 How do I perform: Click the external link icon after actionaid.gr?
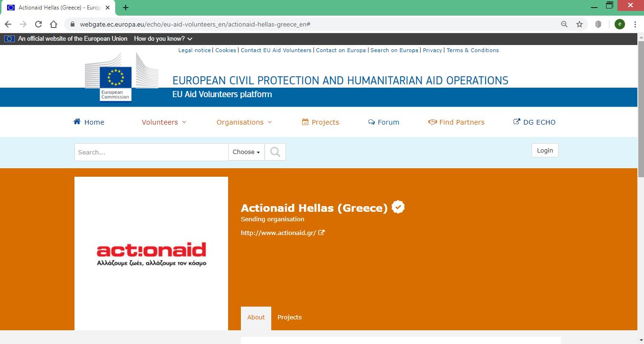click(x=322, y=233)
